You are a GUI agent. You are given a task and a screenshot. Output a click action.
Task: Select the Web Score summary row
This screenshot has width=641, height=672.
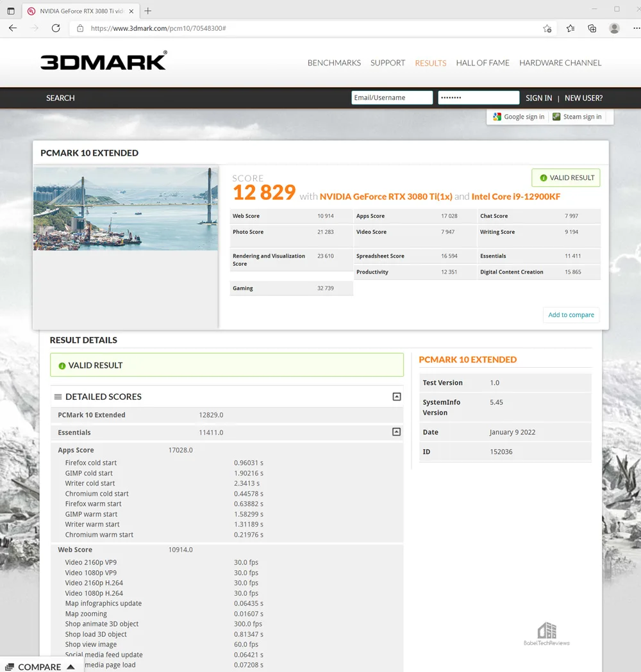(x=291, y=216)
